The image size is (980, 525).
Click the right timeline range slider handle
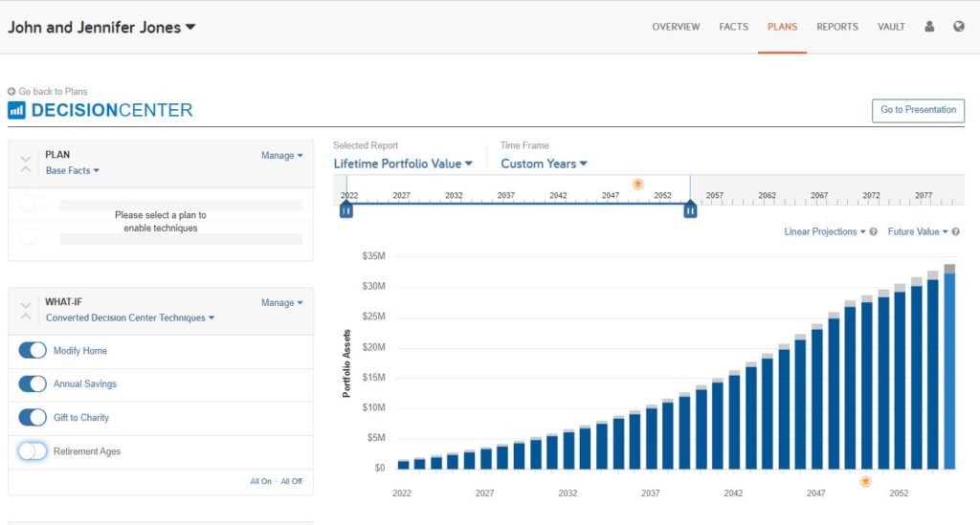pos(690,210)
